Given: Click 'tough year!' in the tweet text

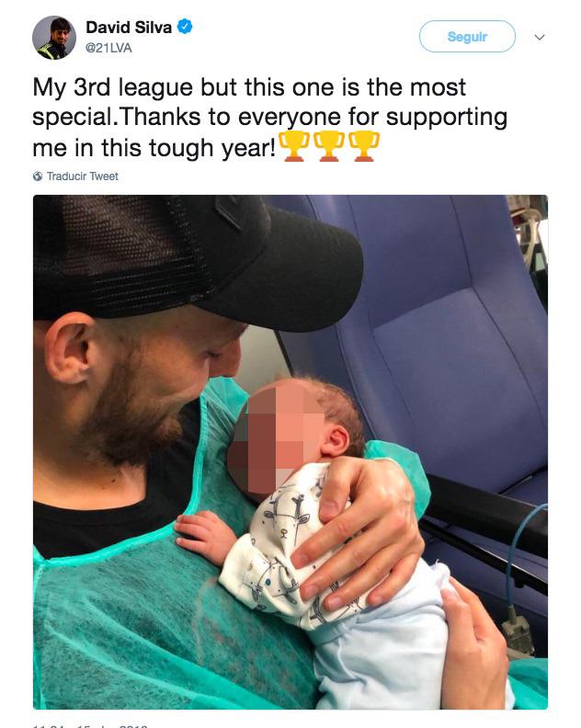Looking at the screenshot, I should 211,149.
